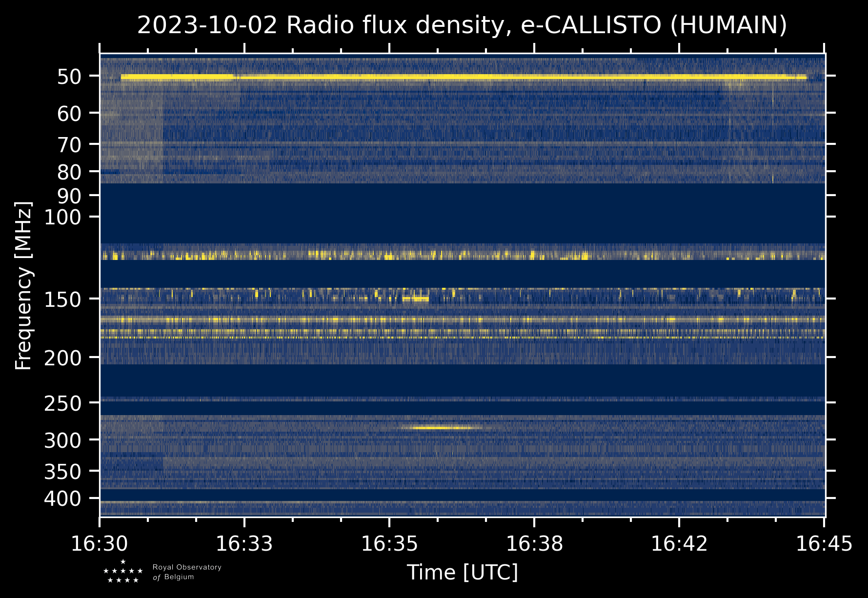Select the 16:42 time tick label

(x=679, y=543)
